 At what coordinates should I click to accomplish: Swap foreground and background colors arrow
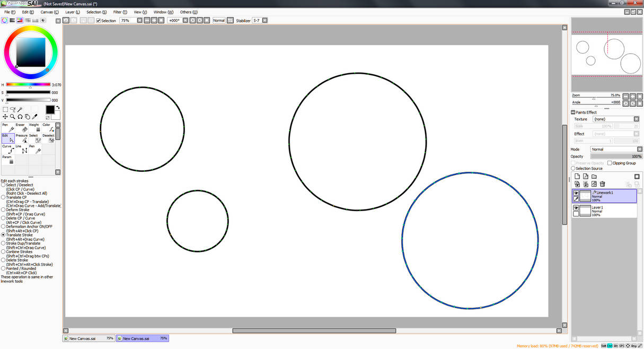tap(58, 108)
